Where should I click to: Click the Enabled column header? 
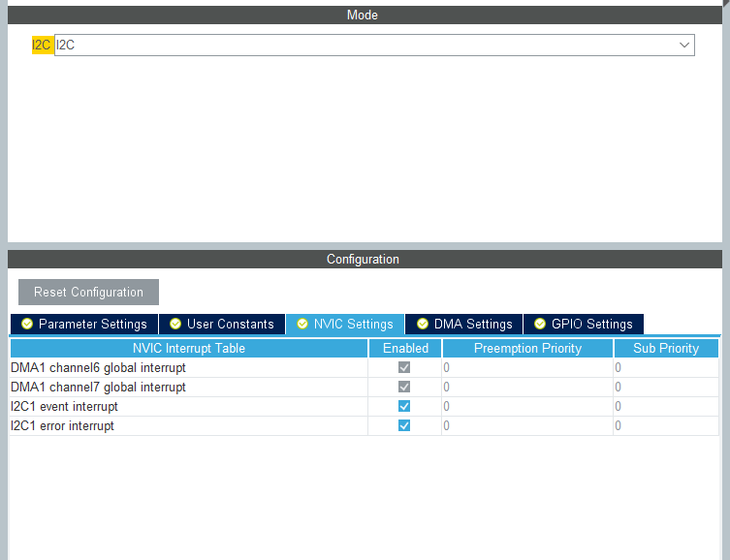[405, 349]
